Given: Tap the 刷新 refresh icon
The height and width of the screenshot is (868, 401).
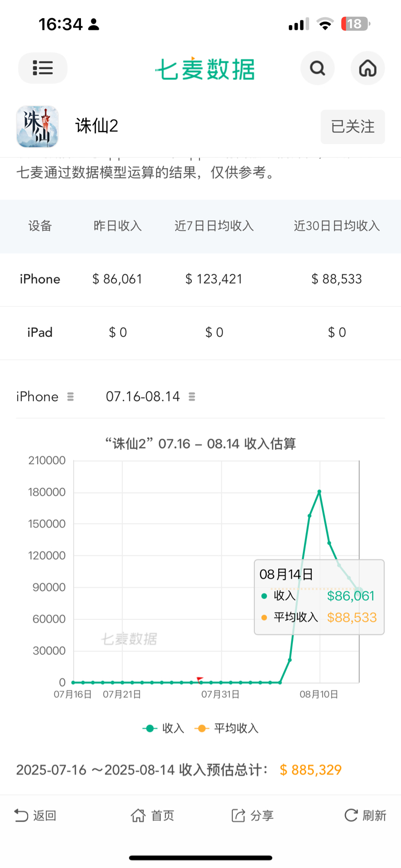Looking at the screenshot, I should pyautogui.click(x=351, y=815).
